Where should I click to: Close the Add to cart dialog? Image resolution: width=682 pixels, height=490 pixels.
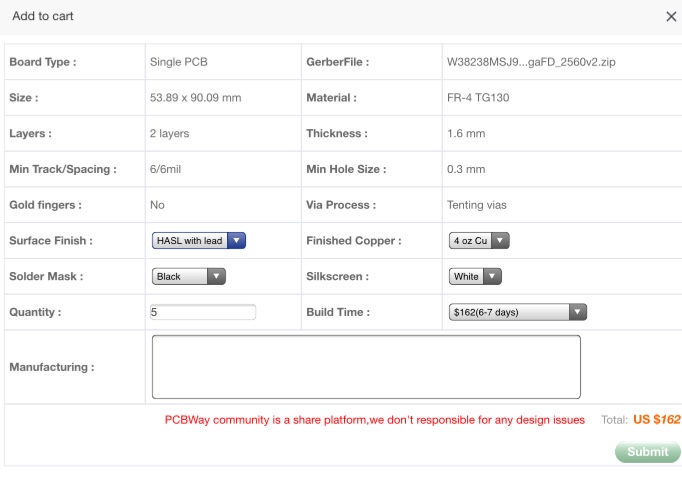pos(671,17)
